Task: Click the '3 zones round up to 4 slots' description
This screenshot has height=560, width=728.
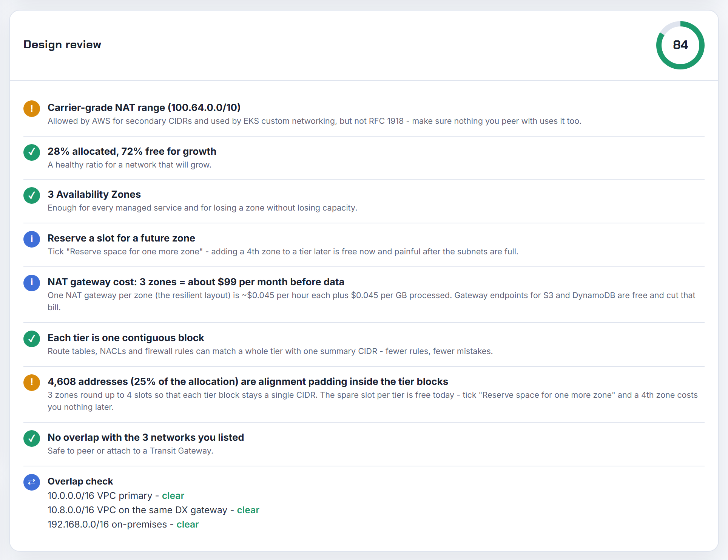Action: 373,401
